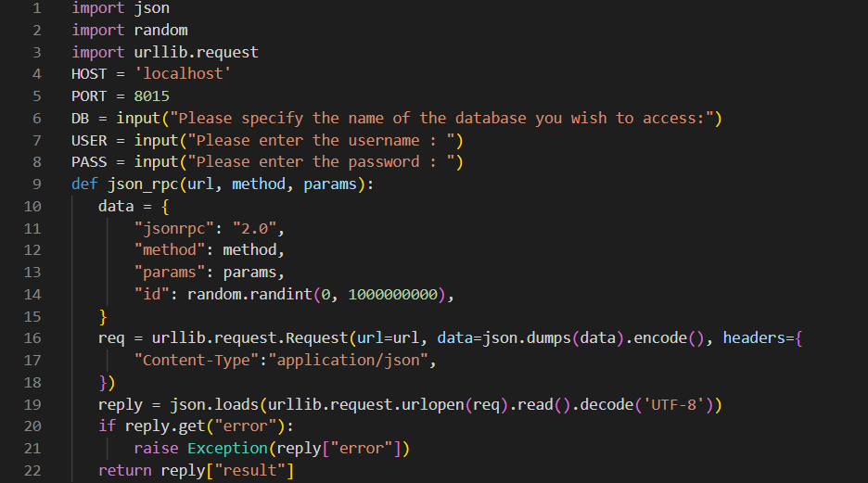Click the PASS variable name
The width and height of the screenshot is (868, 483).
coord(89,162)
